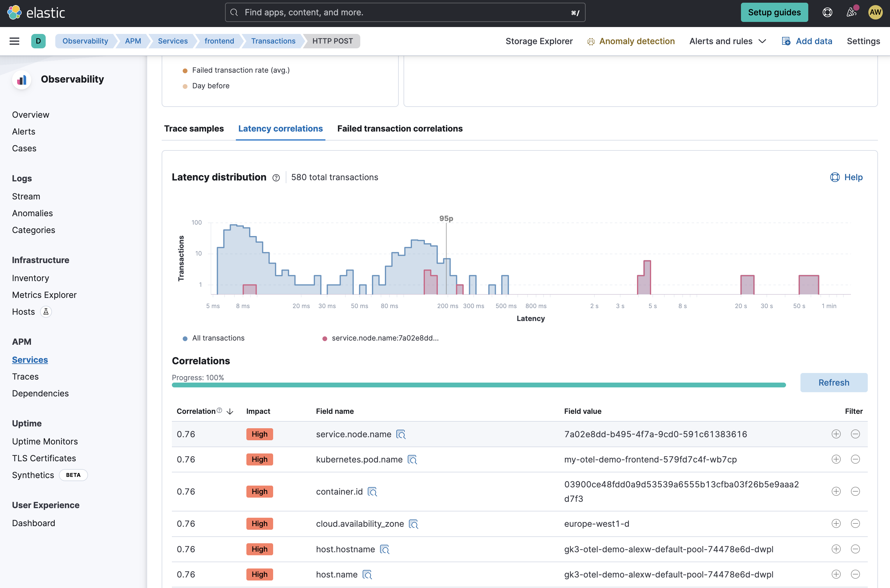This screenshot has width=890, height=588.
Task: Open Discover for container.id field
Action: pos(372,492)
